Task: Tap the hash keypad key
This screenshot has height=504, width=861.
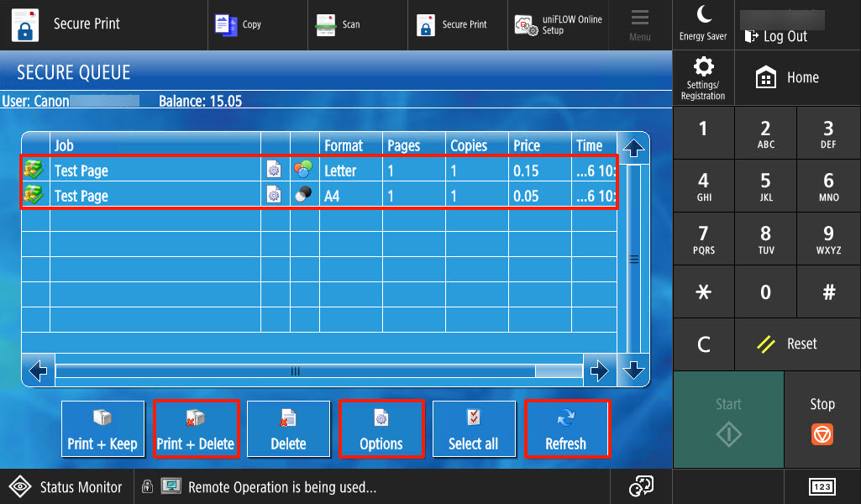Action: coord(828,291)
